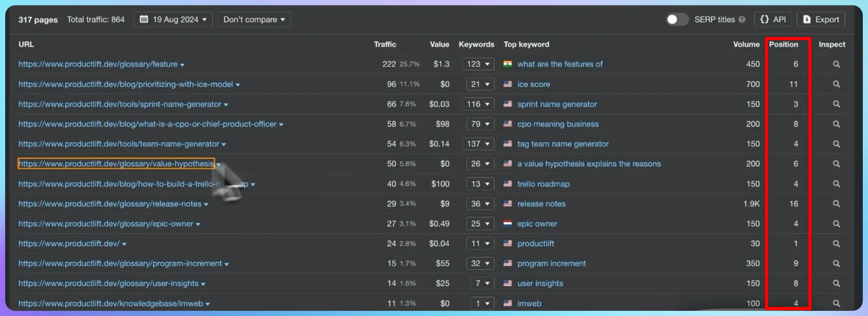This screenshot has height=316, width=868.
Task: Expand the 116 keywords dropdown
Action: [x=478, y=104]
